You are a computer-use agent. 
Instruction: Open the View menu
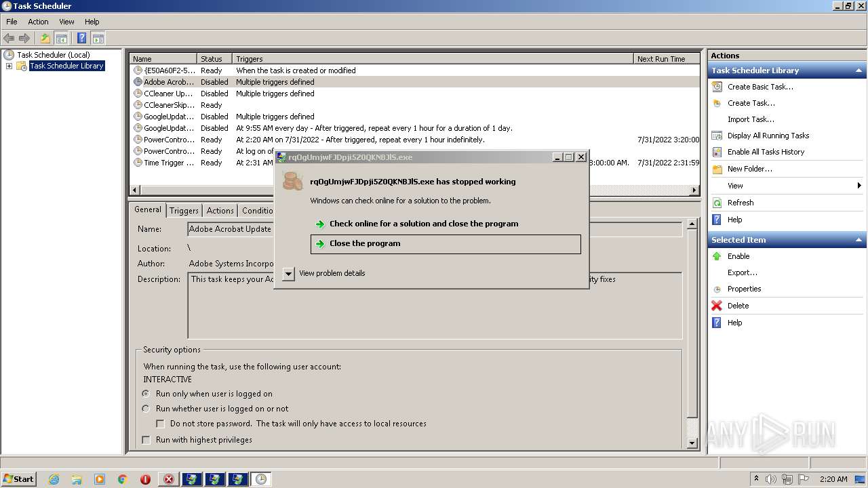[66, 22]
